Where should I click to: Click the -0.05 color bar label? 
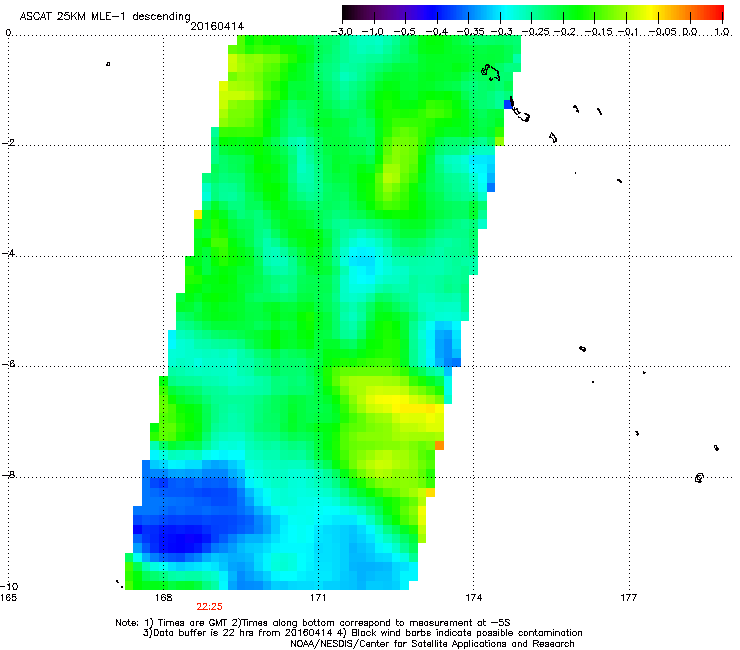662,32
